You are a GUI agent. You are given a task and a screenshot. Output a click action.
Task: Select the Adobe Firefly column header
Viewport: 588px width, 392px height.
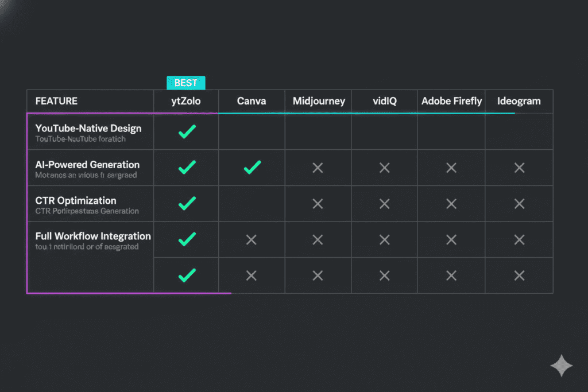451,101
